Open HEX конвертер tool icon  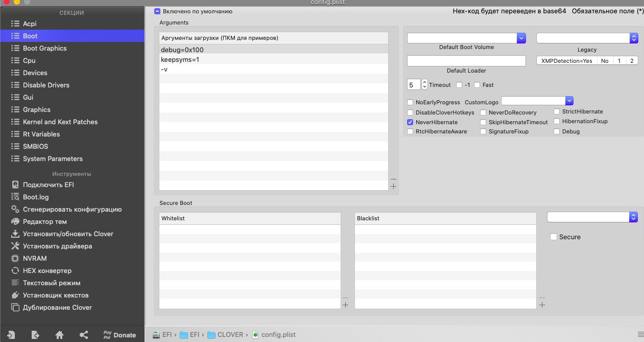click(x=14, y=270)
